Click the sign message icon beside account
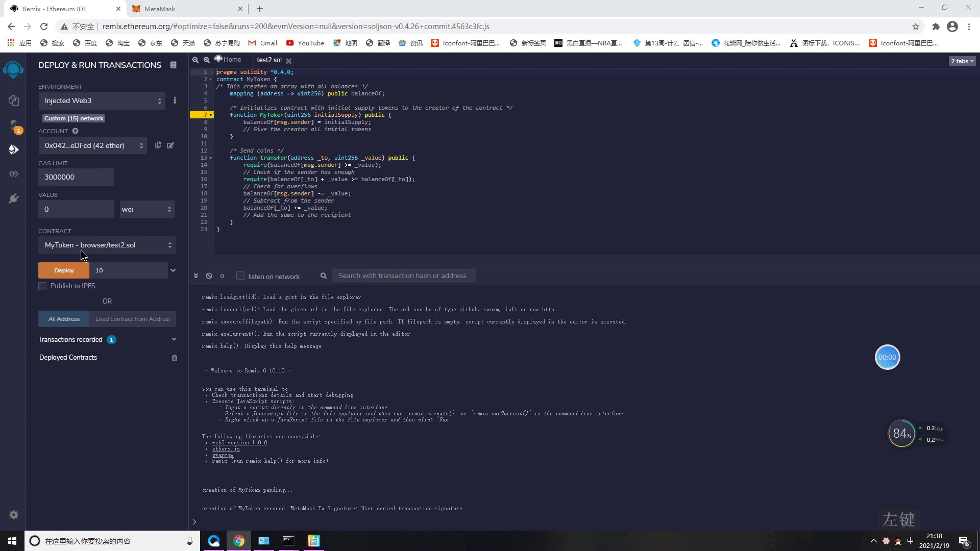980x551 pixels. [x=170, y=145]
